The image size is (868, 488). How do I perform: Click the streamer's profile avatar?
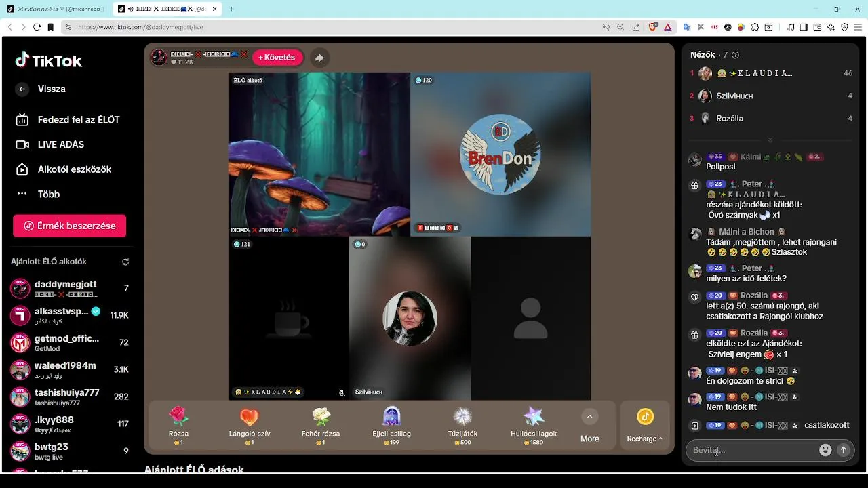[159, 58]
